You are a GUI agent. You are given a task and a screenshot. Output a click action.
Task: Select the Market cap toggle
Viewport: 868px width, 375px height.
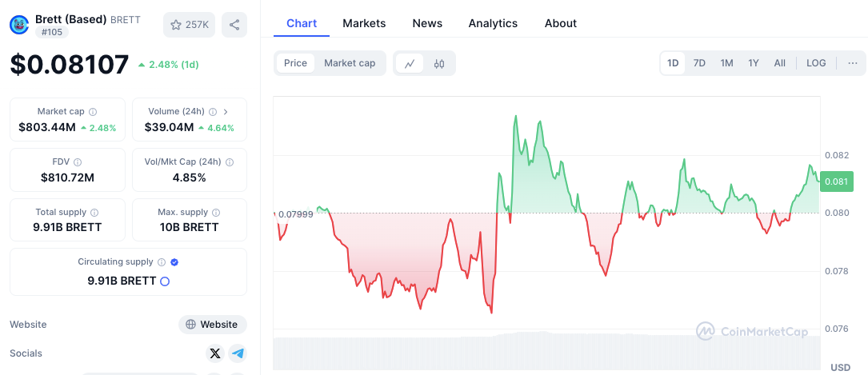coord(350,63)
